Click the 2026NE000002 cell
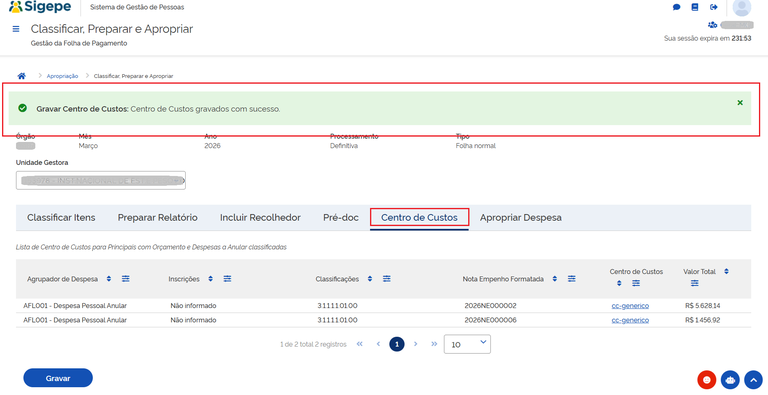The width and height of the screenshot is (768, 395). [x=490, y=306]
